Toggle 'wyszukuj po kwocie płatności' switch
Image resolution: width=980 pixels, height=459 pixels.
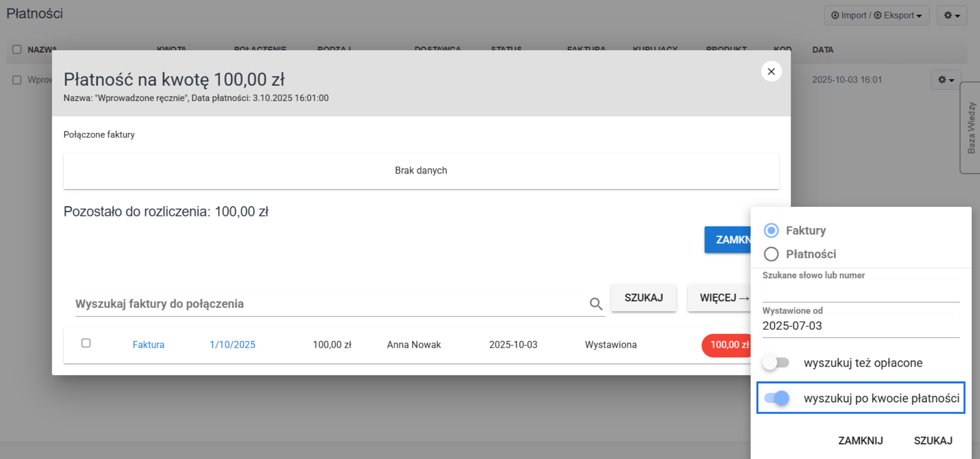[777, 398]
